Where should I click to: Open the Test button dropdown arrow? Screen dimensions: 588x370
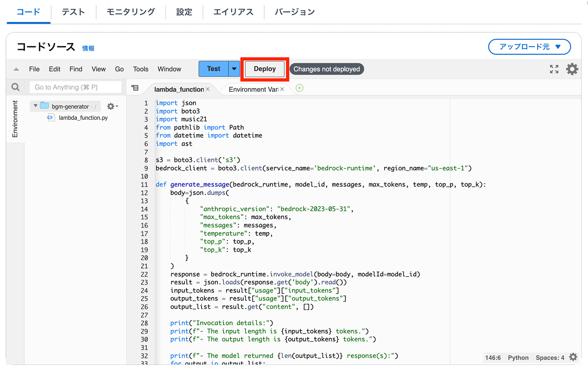234,69
